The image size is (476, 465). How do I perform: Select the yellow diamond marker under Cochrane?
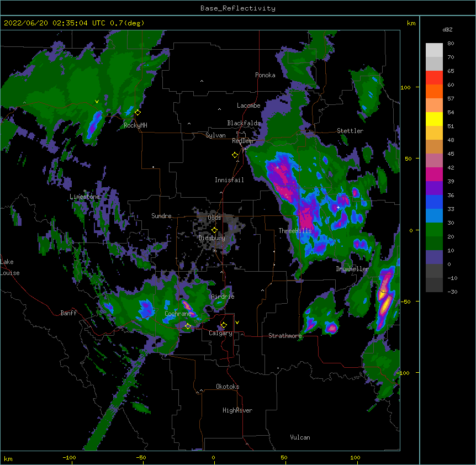pyautogui.click(x=188, y=326)
